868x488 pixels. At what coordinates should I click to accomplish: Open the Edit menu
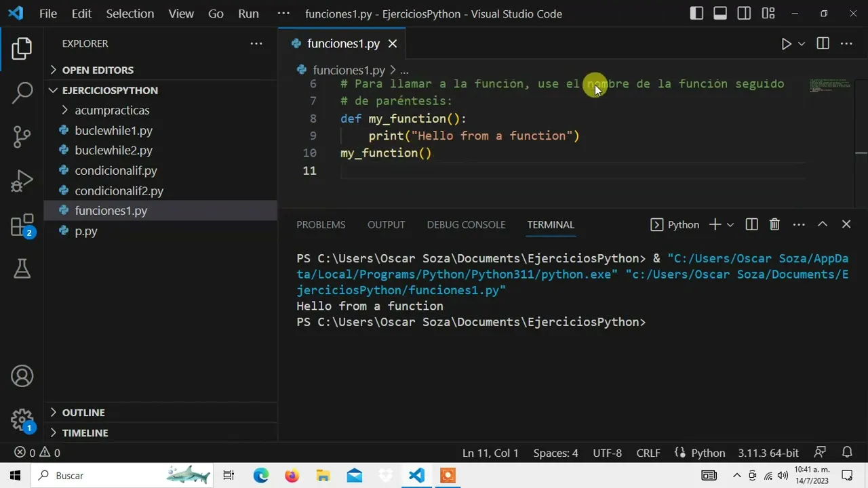tap(81, 14)
